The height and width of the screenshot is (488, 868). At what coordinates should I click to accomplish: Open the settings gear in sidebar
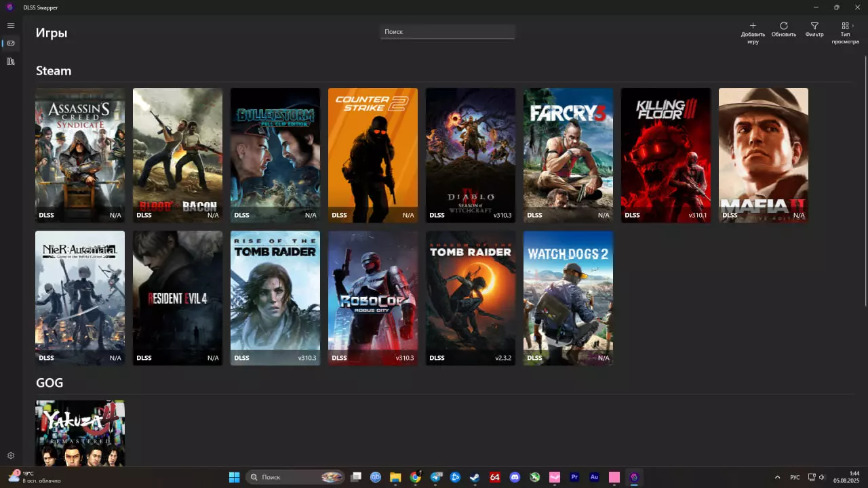10,455
